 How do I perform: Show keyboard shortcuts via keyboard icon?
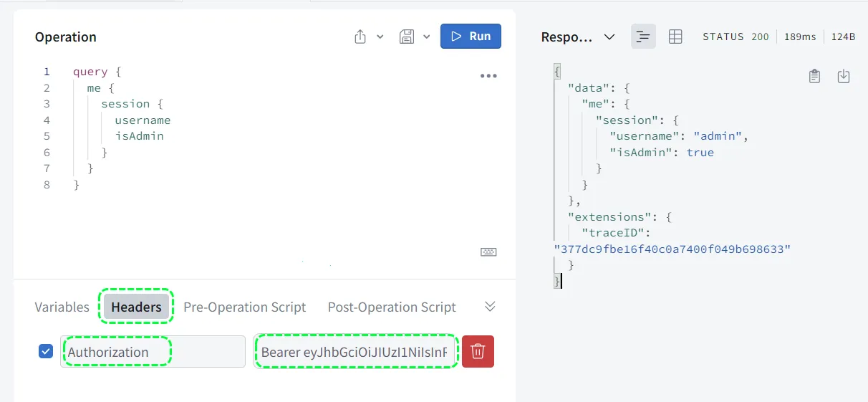pyautogui.click(x=488, y=252)
